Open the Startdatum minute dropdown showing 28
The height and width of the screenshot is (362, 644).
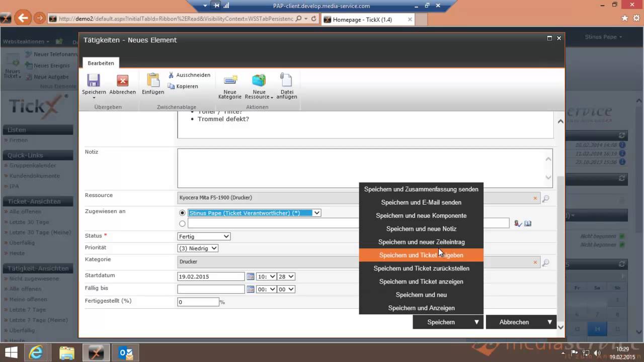click(x=286, y=277)
